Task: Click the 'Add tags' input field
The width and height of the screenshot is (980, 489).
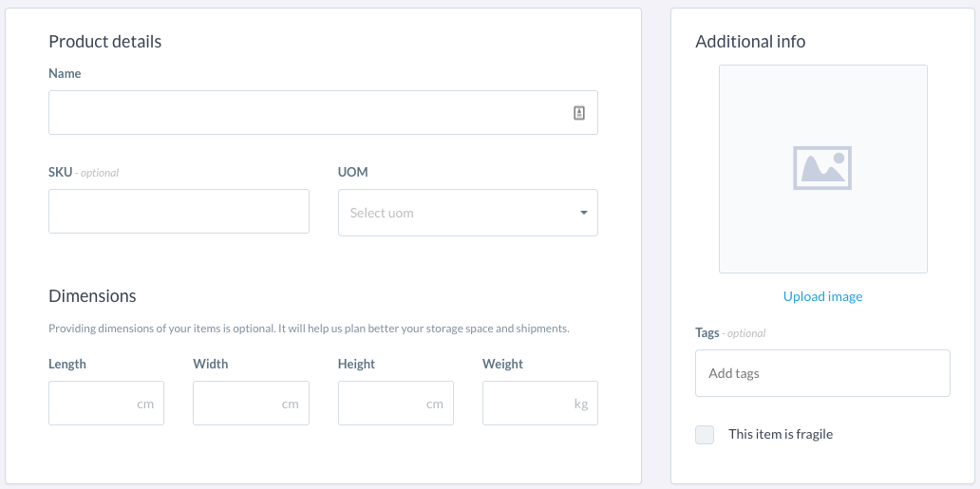Action: pyautogui.click(x=822, y=373)
